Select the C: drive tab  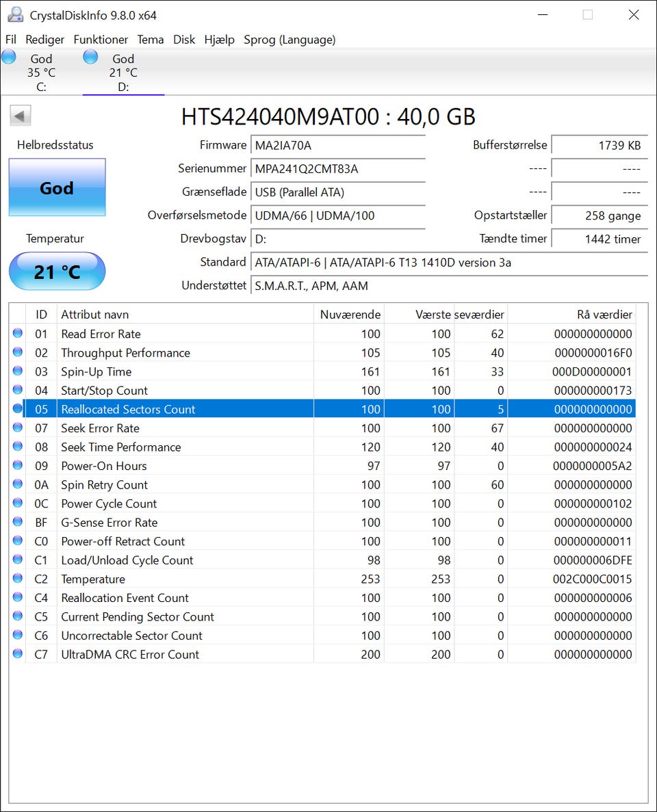(41, 73)
